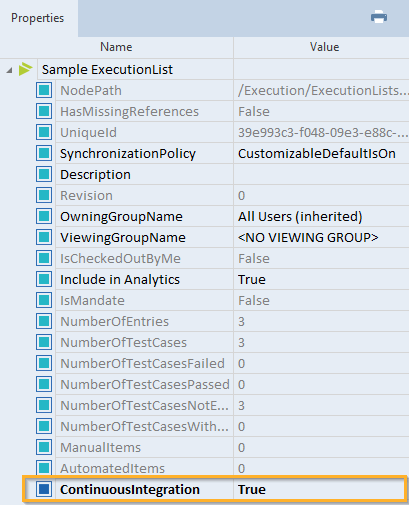Click the Include in Analytics icon
Viewport: 409px width, 505px height.
(44, 279)
